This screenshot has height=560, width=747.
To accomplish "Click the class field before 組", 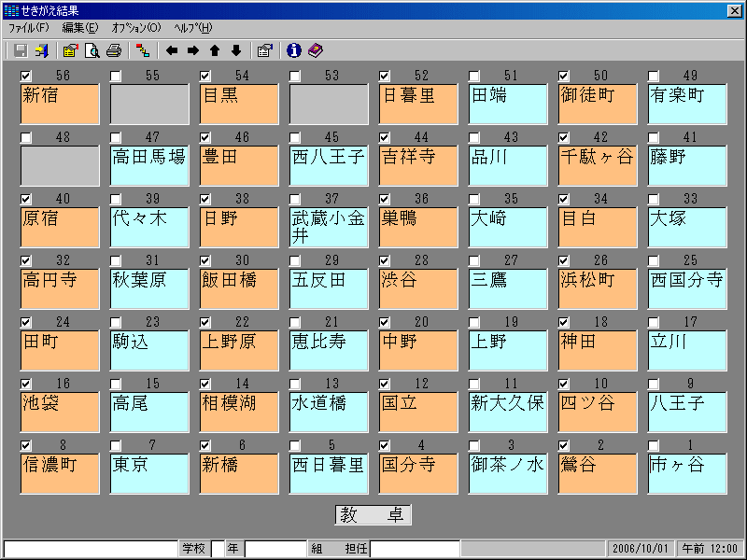I will pyautogui.click(x=275, y=548).
